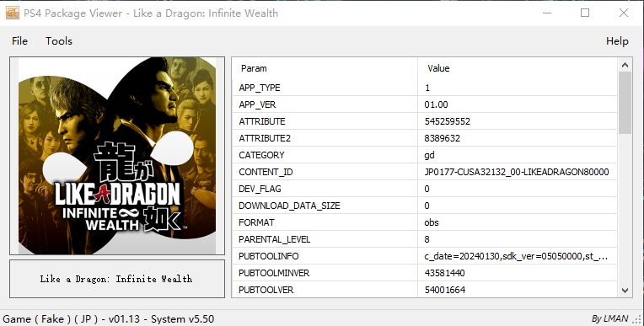Select the DOWNLOAD_DATA_SIZE param cell
The height and width of the screenshot is (326, 644).
coord(325,206)
